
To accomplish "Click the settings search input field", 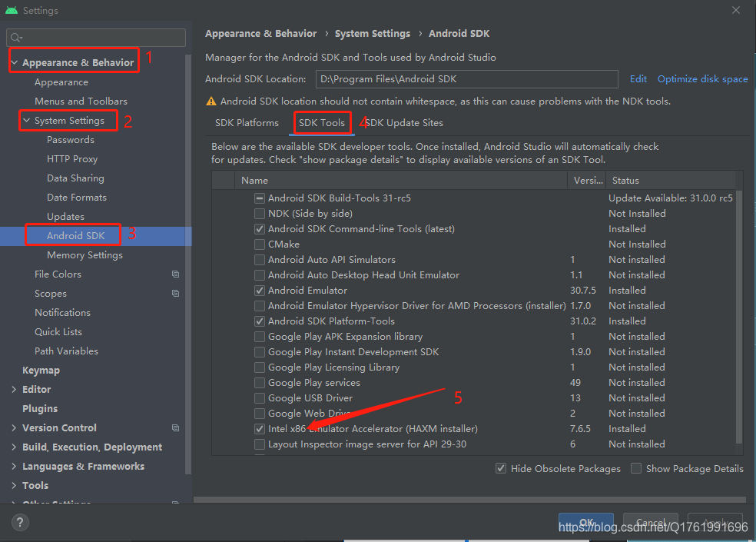I will point(96,38).
